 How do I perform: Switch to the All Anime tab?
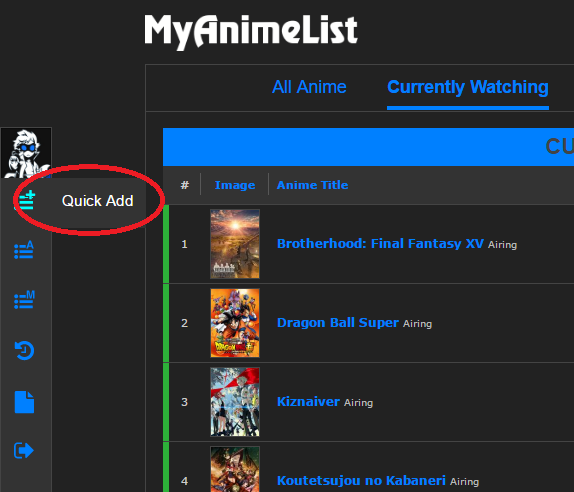click(309, 87)
